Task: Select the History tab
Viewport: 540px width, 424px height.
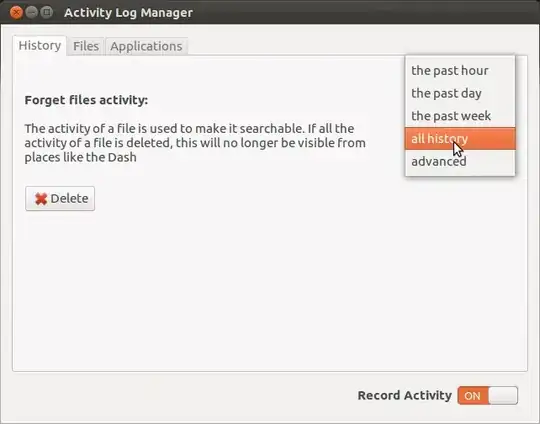Action: (40, 45)
